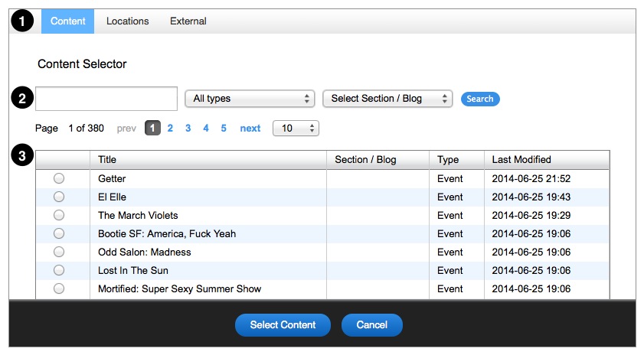Select the Lost In The Sun radio button

click(59, 270)
